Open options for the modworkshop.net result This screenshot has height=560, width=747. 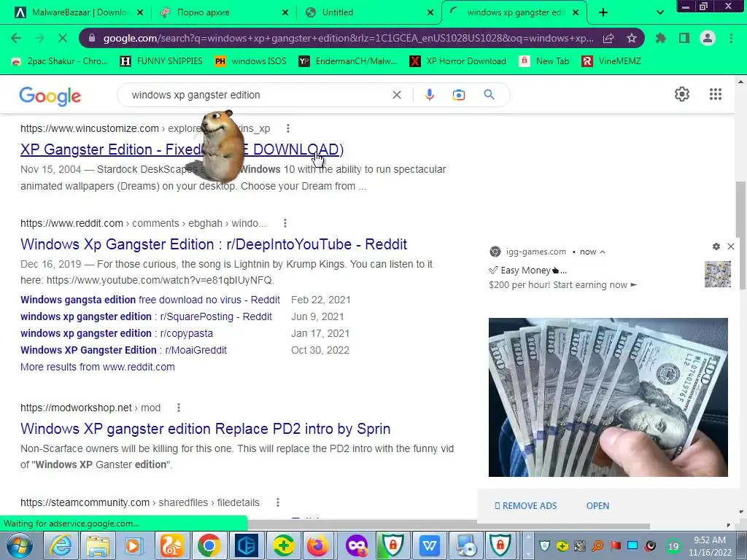coord(179,408)
